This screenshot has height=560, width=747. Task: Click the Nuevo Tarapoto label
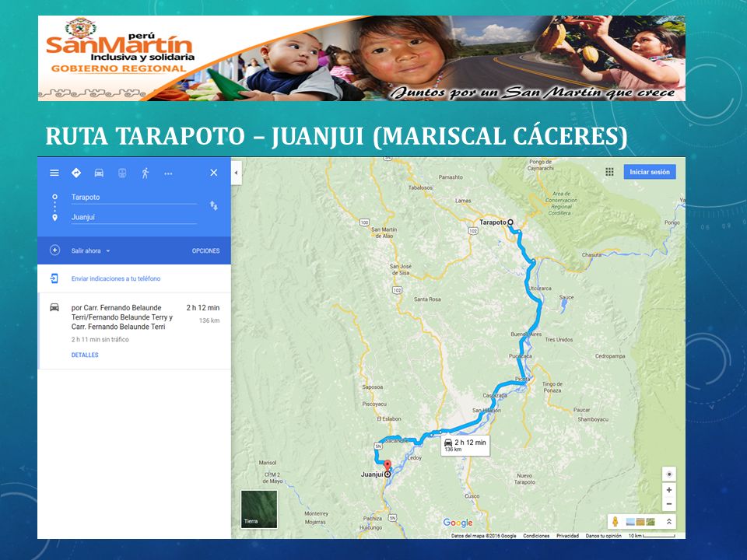(524, 478)
